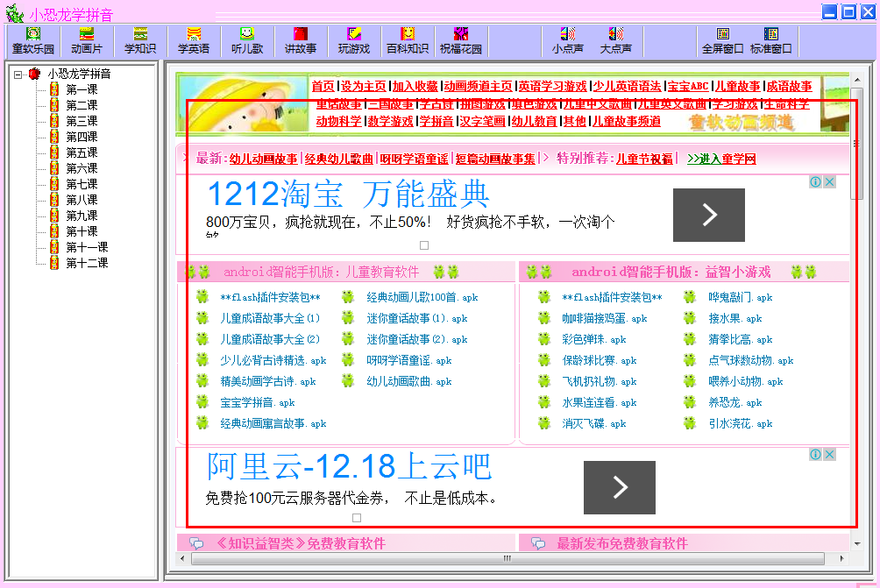Visit the 数学游戏 link

[x=390, y=121]
